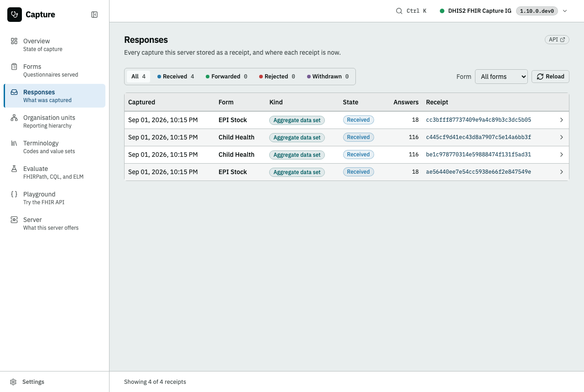Expand the receipt row ae56440ee7e54cc5 chevron
The height and width of the screenshot is (392, 584).
562,172
